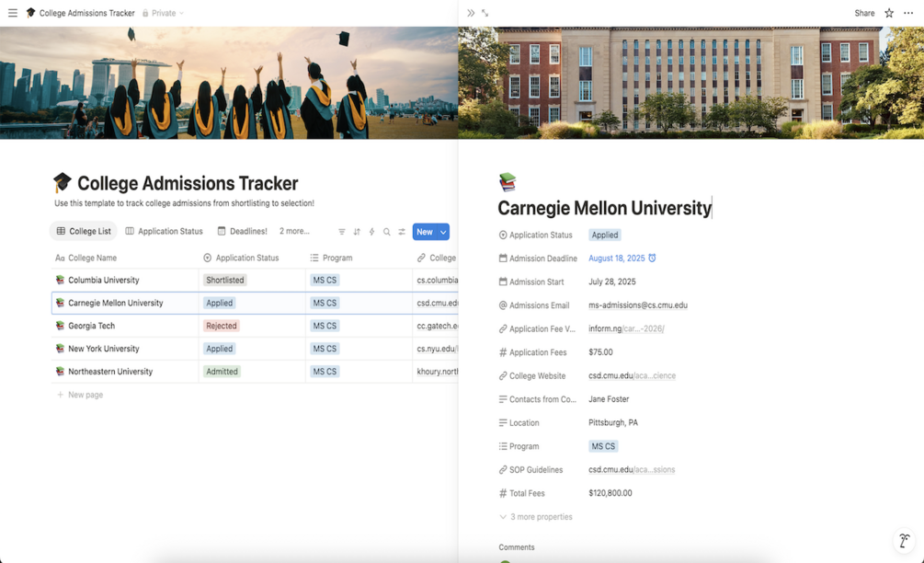Click the sort arrows icon
The width and height of the screenshot is (924, 563).
pos(357,232)
